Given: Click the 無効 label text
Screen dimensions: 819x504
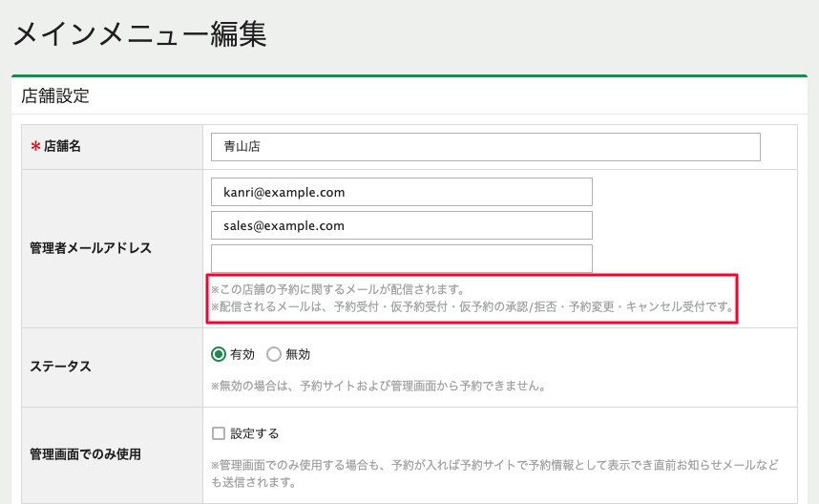Looking at the screenshot, I should click(x=298, y=354).
